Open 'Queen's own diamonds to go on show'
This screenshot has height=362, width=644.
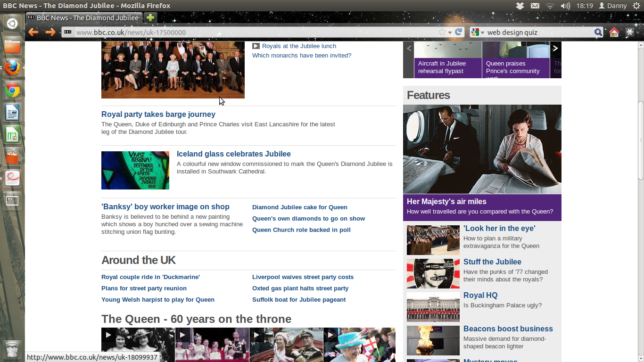tap(309, 218)
